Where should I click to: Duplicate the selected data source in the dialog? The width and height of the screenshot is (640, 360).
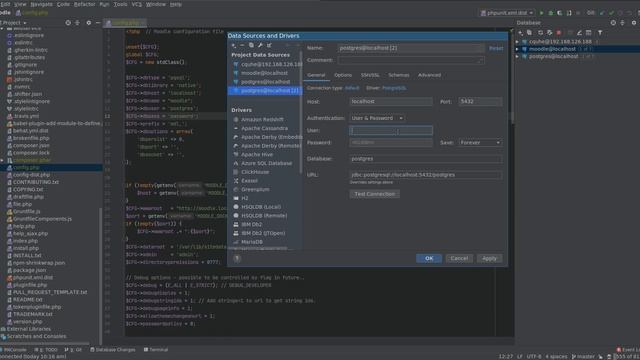[x=251, y=45]
